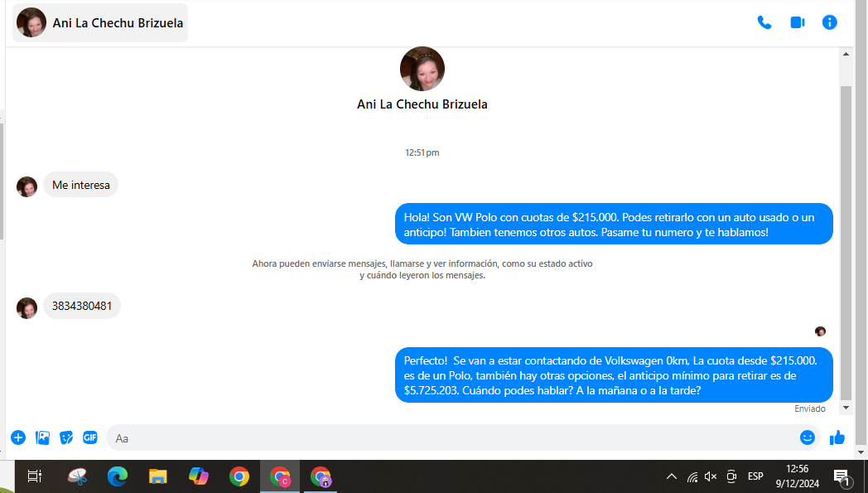The width and height of the screenshot is (868, 493).
Task: Click the message input field
Action: coord(447,437)
